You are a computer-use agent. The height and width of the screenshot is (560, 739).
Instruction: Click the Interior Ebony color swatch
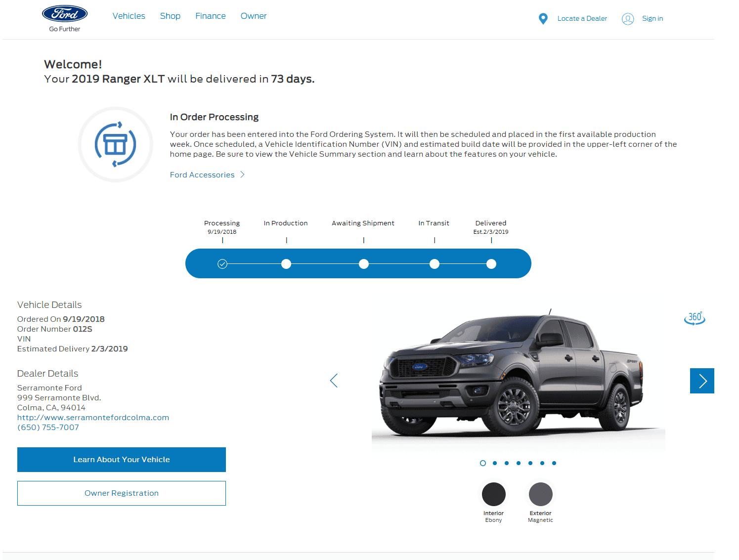(x=494, y=494)
